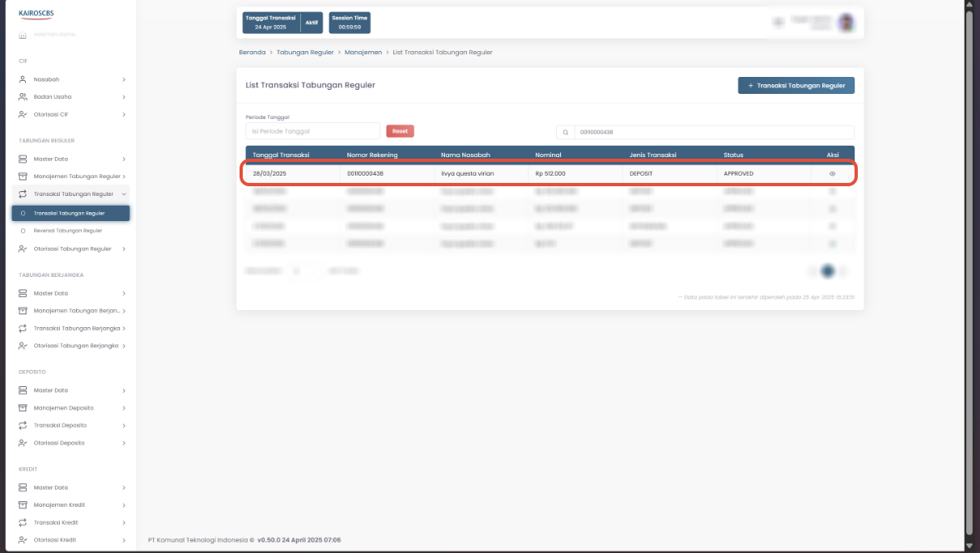Expand the Otorisasi Tabungan Reguler chevron
The width and height of the screenshot is (980, 553).
tap(124, 249)
